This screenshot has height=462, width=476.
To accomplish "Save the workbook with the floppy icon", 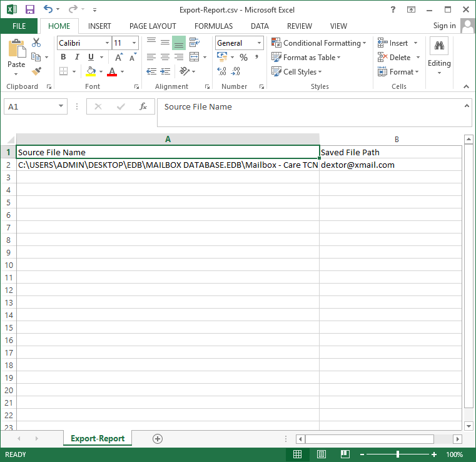I will [30, 9].
